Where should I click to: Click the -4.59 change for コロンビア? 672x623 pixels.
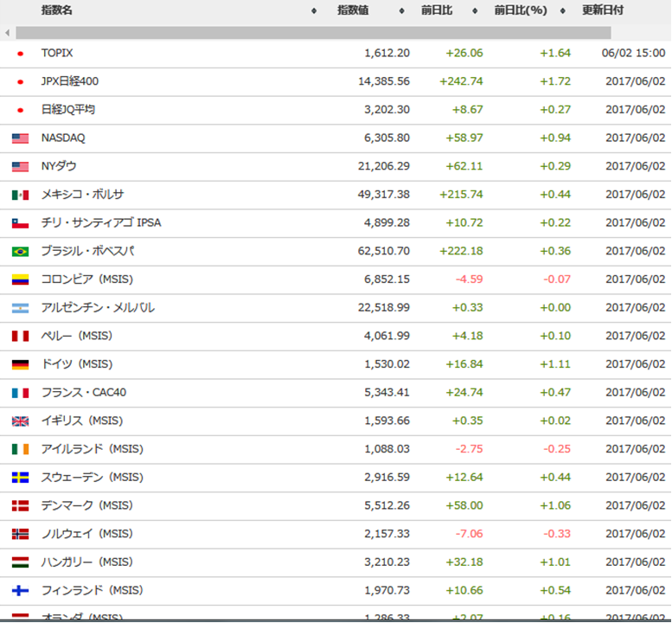coord(470,279)
